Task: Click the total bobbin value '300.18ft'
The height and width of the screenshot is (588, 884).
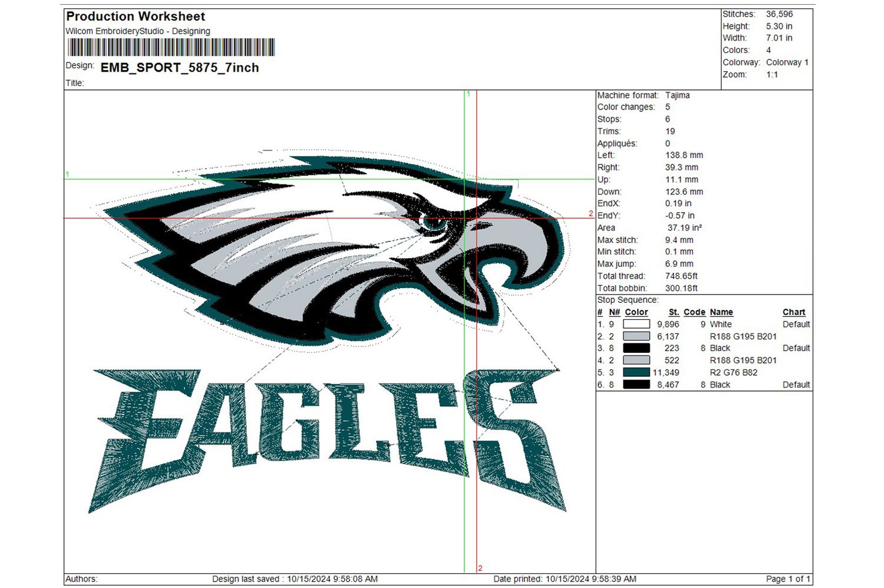Action: coord(682,289)
